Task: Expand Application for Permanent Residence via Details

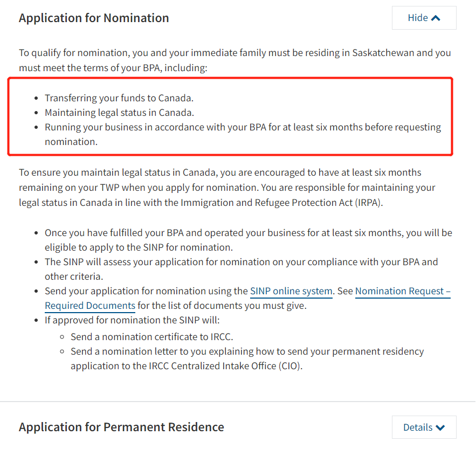Action: click(x=424, y=427)
